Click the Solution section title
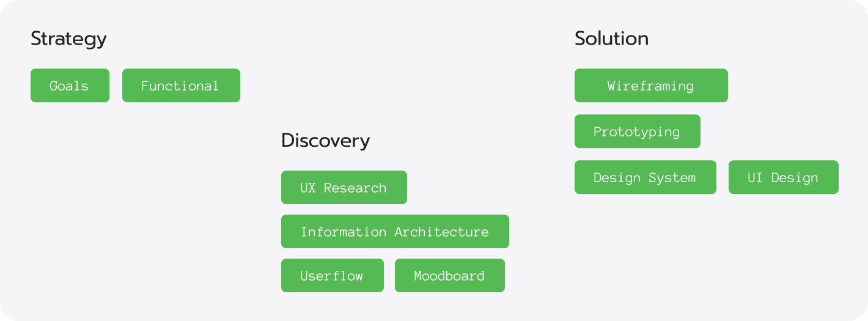 611,39
